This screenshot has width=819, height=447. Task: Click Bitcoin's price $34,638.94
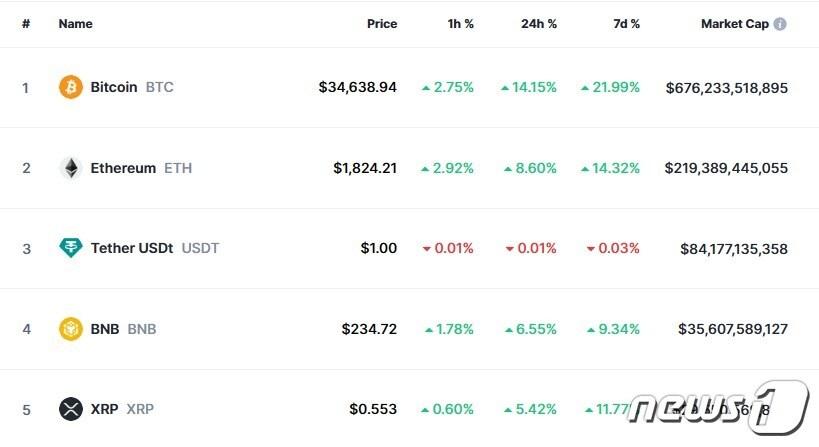[358, 87]
